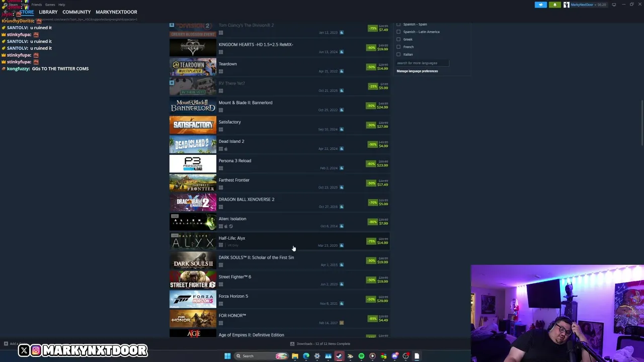Click the Steam icon on the taskbar
The image size is (644, 362).
339,356
